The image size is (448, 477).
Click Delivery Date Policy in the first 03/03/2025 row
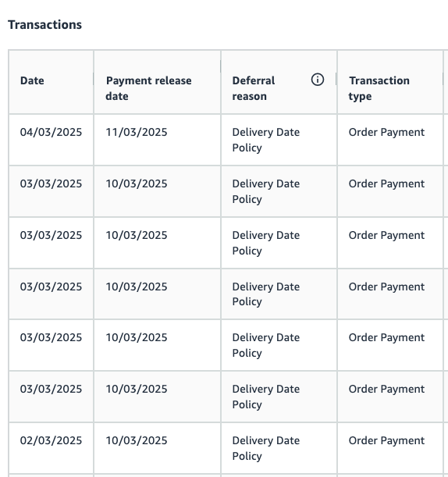coord(266,191)
